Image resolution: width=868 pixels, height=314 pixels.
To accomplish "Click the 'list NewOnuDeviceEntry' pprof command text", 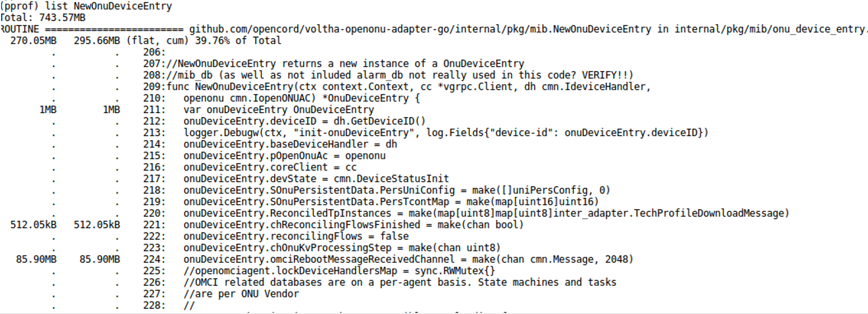I will point(108,6).
